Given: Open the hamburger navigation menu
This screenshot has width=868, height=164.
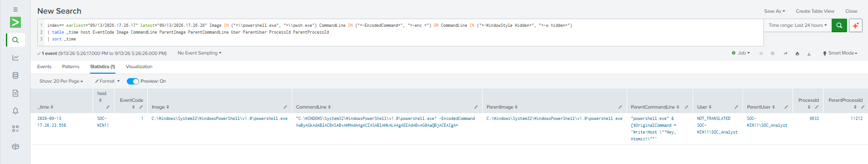Looking at the screenshot, I should (x=15, y=9).
